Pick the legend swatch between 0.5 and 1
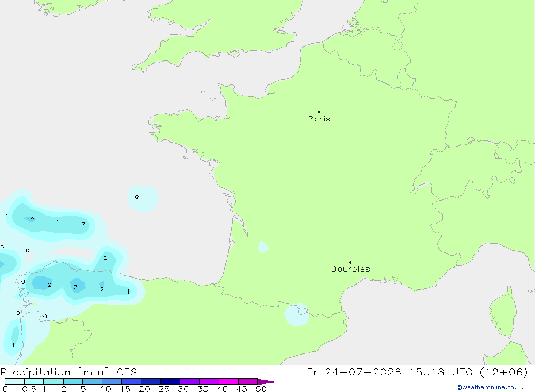The image size is (535, 392). (34, 381)
